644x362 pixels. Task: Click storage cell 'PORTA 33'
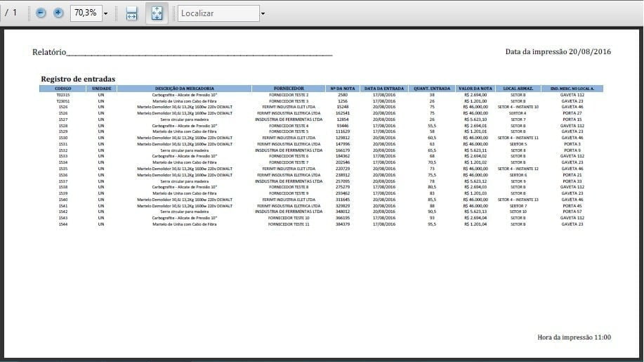[572, 181]
